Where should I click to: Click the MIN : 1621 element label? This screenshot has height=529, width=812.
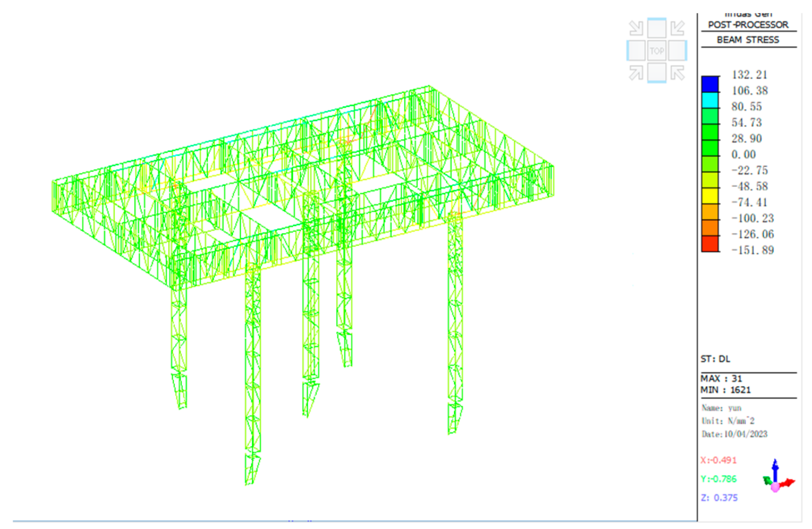725,390
